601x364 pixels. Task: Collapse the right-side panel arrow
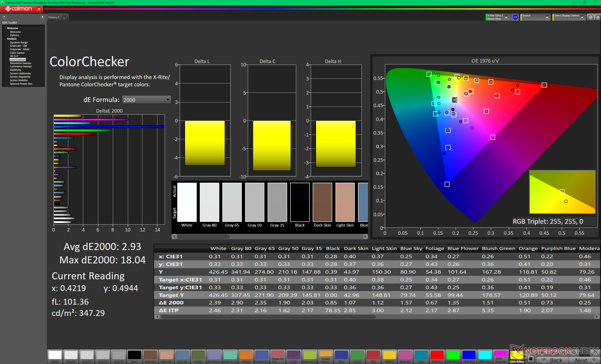[598, 17]
